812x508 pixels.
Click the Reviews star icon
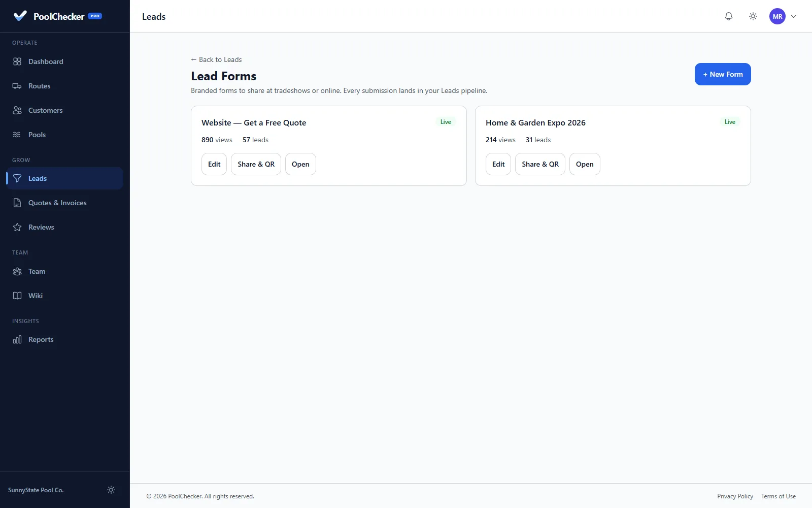pyautogui.click(x=17, y=227)
